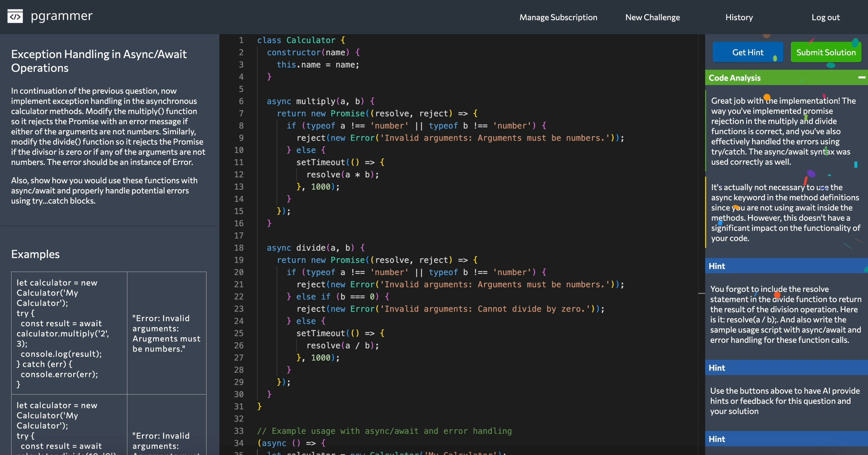Click the Code Analysis panel header
Viewport: 868px width, 455px height.
click(735, 77)
